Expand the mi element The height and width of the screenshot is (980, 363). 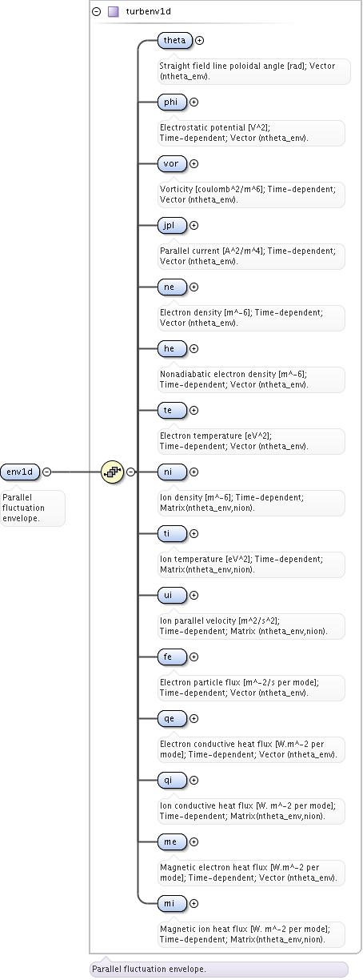(x=193, y=903)
